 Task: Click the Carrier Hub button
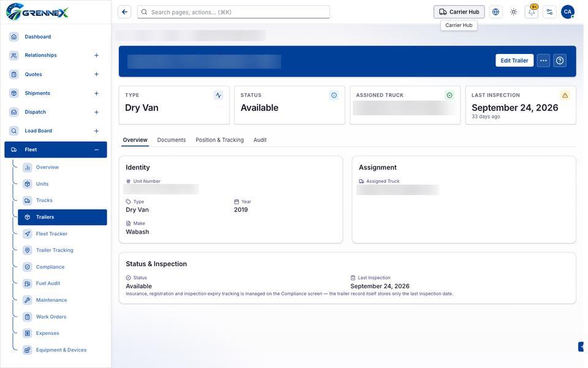coord(459,12)
